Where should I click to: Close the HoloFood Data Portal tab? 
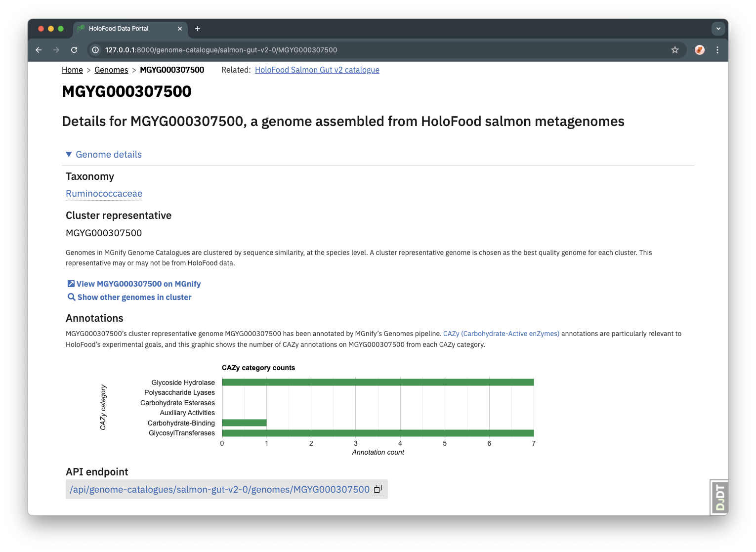click(180, 29)
